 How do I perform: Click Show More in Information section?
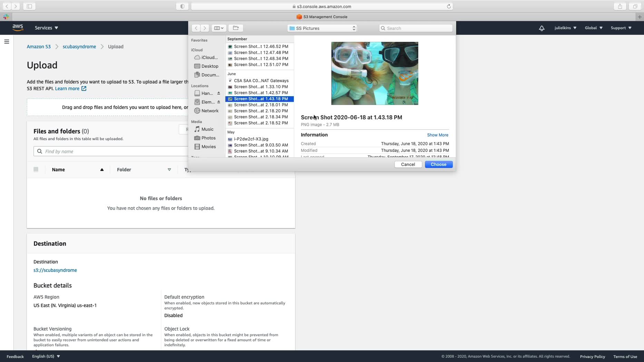(438, 135)
